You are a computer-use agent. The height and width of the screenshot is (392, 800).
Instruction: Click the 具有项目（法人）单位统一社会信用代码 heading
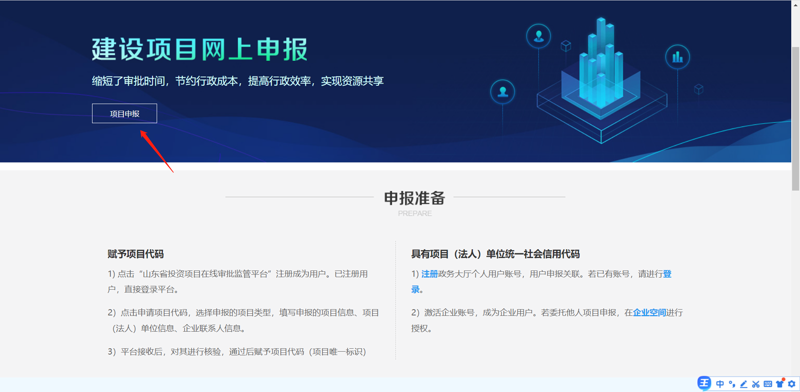pos(495,254)
